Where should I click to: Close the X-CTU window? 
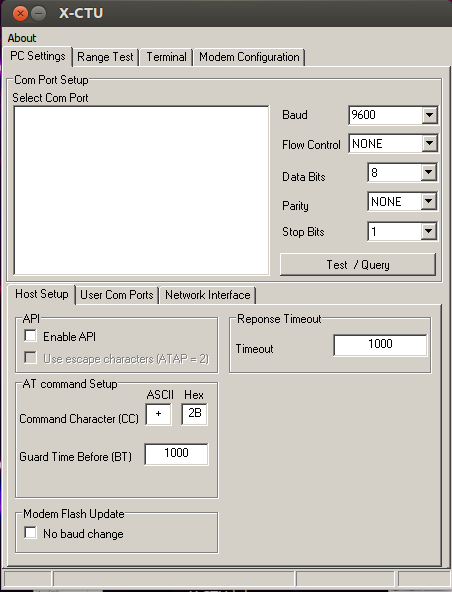coord(20,14)
